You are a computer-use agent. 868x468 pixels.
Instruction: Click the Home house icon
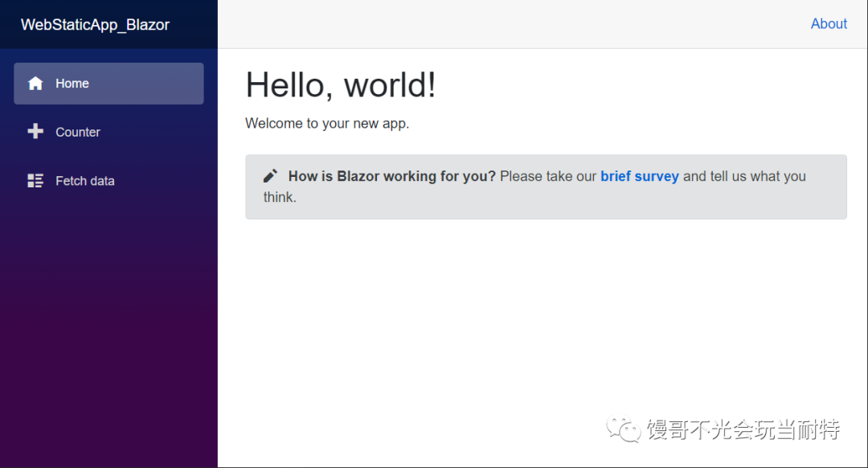pos(35,84)
